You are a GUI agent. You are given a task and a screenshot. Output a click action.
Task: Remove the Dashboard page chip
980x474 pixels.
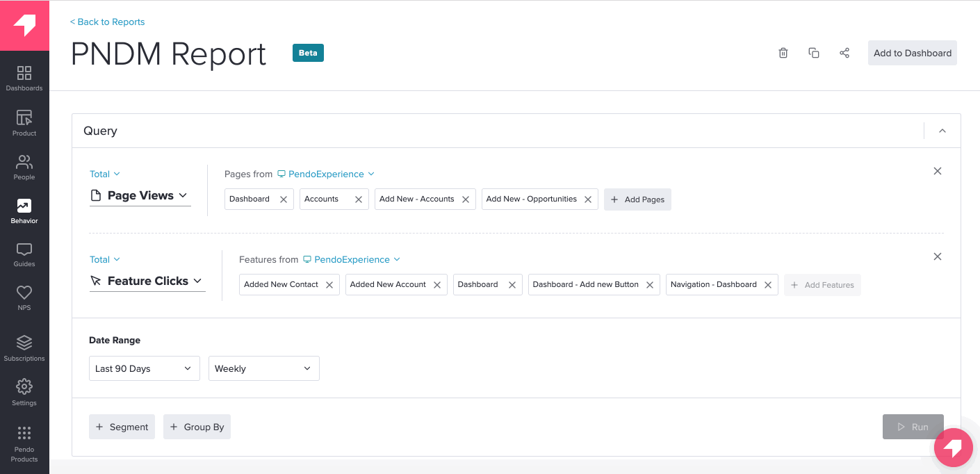(284, 199)
